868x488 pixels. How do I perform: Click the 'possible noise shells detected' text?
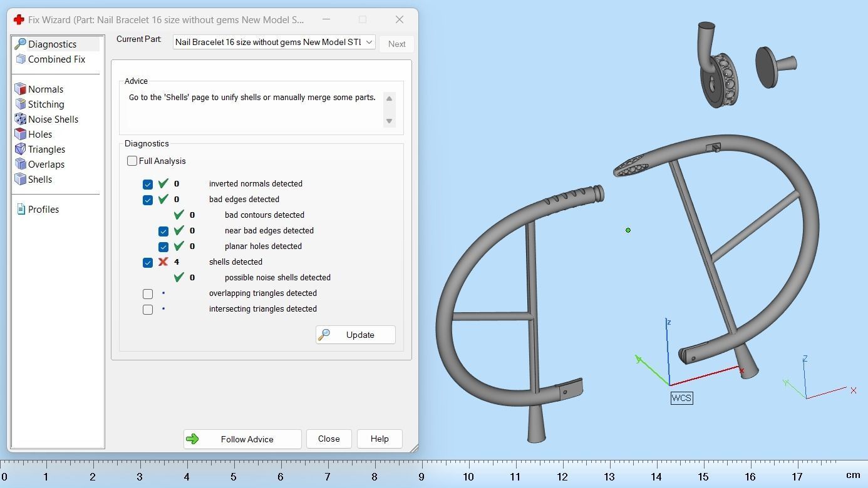(x=277, y=277)
